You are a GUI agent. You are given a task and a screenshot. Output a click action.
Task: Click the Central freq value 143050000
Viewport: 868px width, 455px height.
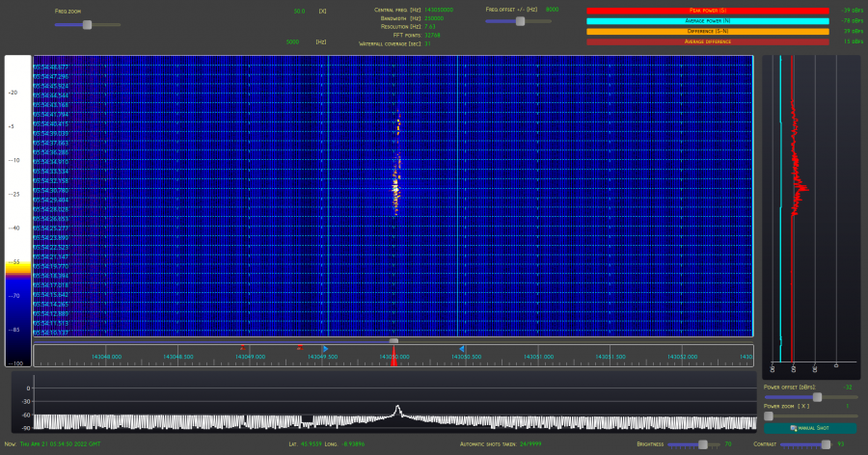[x=439, y=10]
